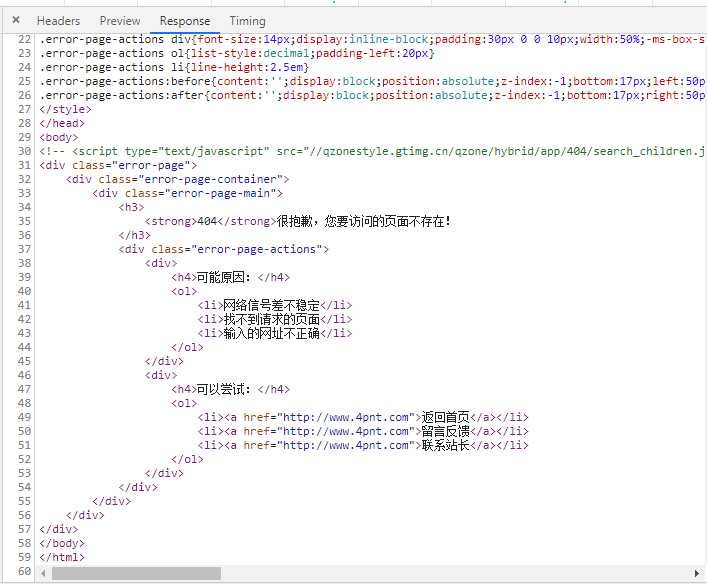
Task: Select the Response tab
Action: [185, 21]
